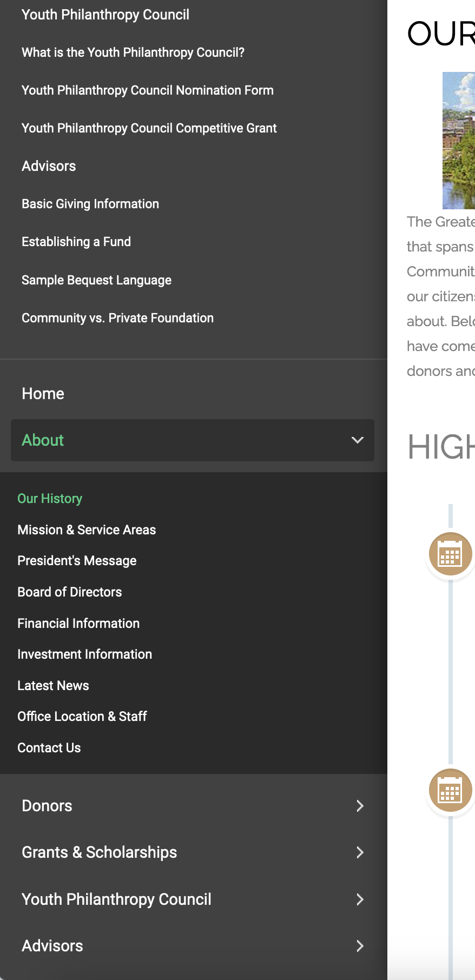Open Board of Directors page
Screen dimensions: 475x980
[x=70, y=592]
